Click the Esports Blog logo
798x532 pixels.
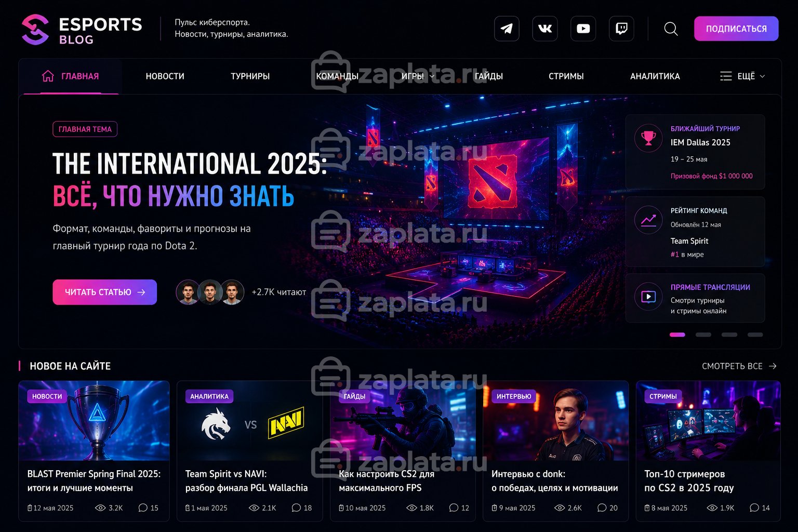click(x=82, y=30)
